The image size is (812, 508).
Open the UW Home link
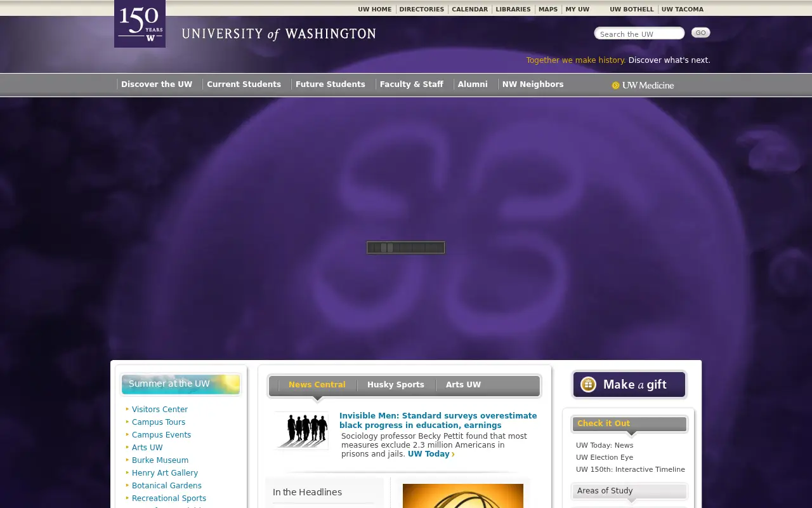375,10
